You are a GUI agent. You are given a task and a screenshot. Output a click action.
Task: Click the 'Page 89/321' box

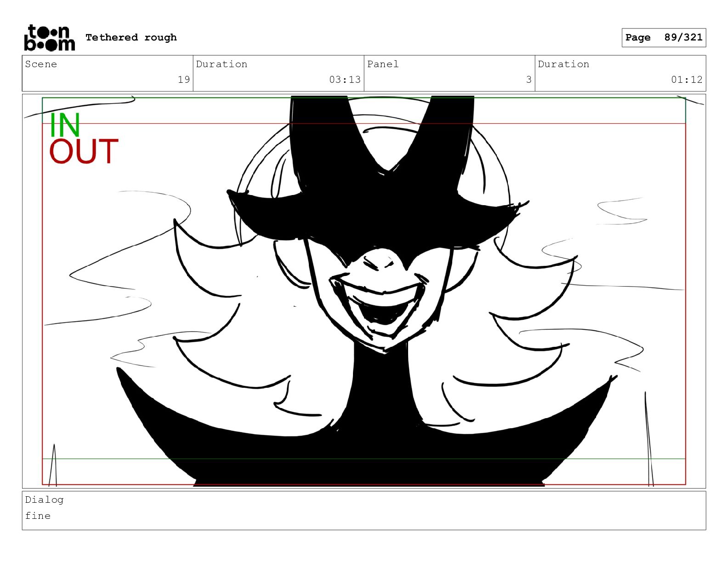[664, 37]
